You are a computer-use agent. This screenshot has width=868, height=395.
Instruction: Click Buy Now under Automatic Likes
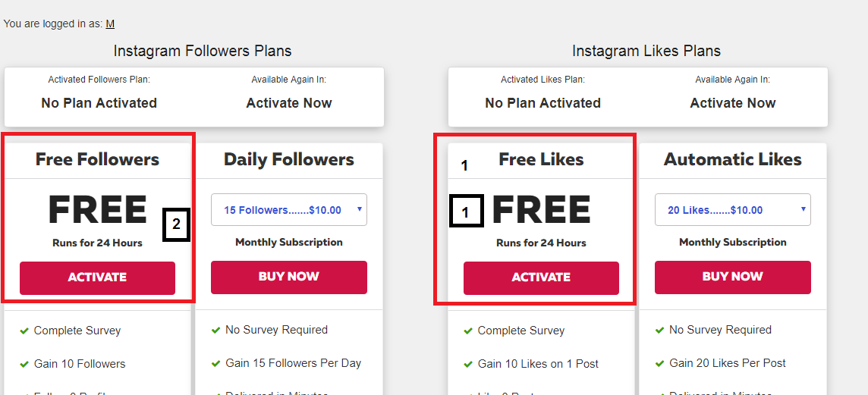point(732,277)
